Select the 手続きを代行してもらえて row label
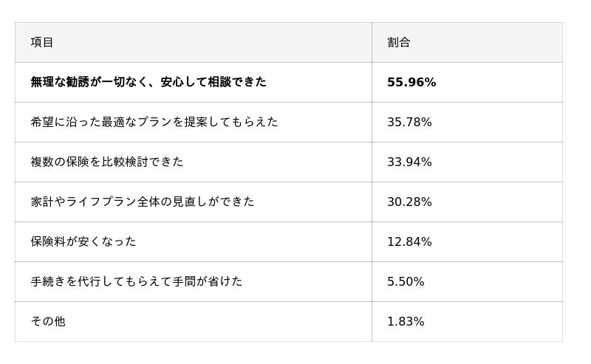591x364 pixels. (x=137, y=281)
